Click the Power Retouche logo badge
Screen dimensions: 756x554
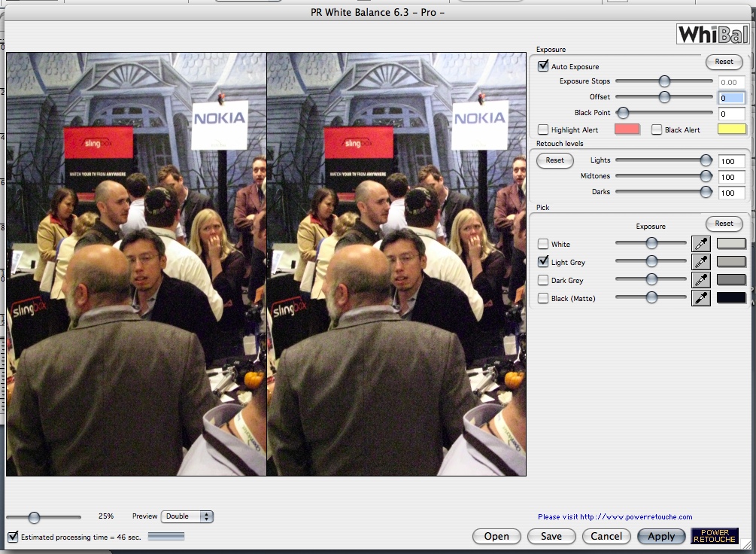[x=715, y=536]
